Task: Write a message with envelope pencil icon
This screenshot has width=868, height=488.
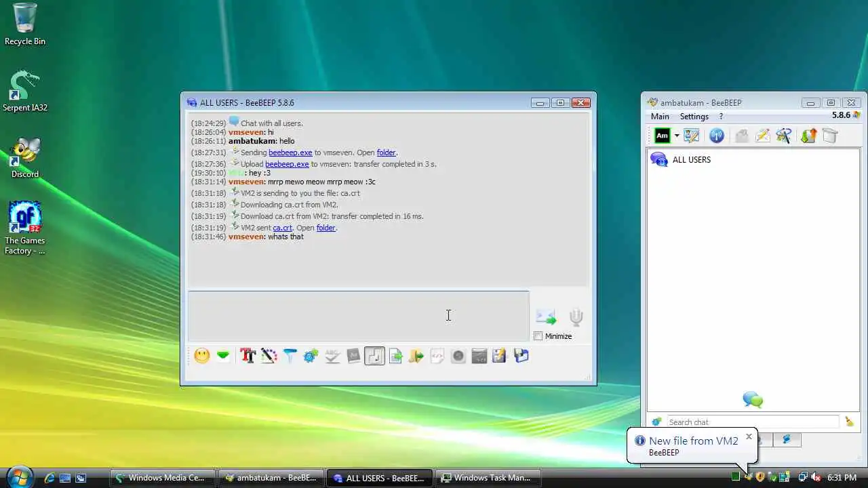Action: coord(763,136)
